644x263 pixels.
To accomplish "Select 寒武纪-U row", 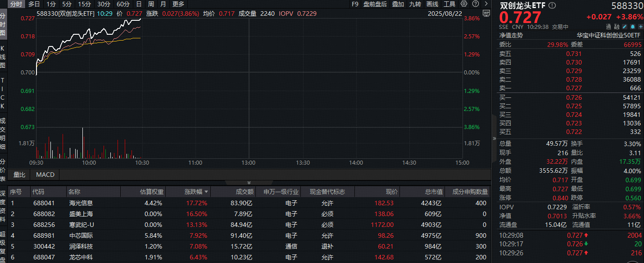I will (x=249, y=225).
